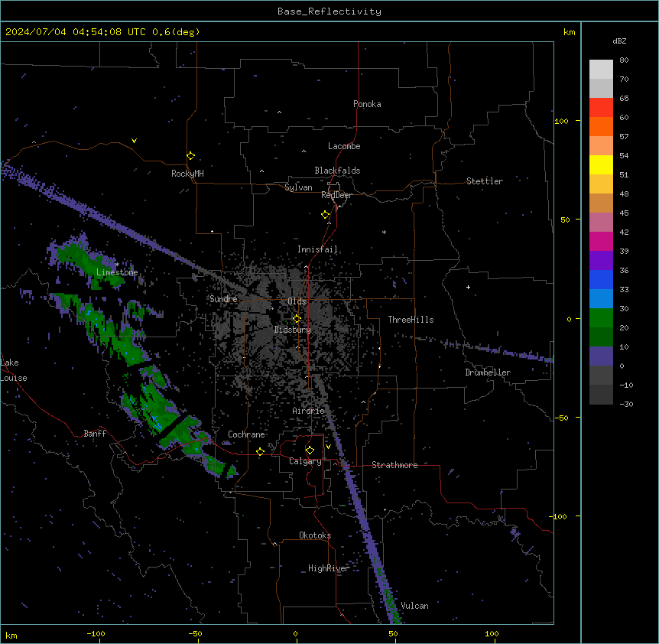Pick the blue 36–33 dBZ legend swatch

click(x=601, y=279)
